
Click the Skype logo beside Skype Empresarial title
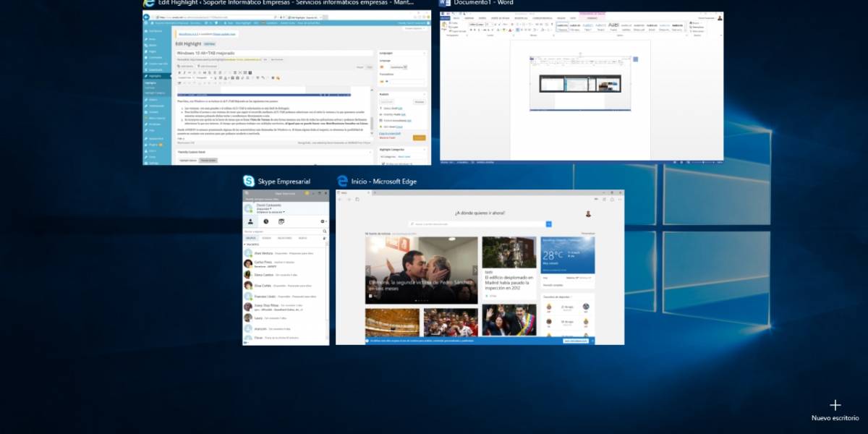(248, 181)
